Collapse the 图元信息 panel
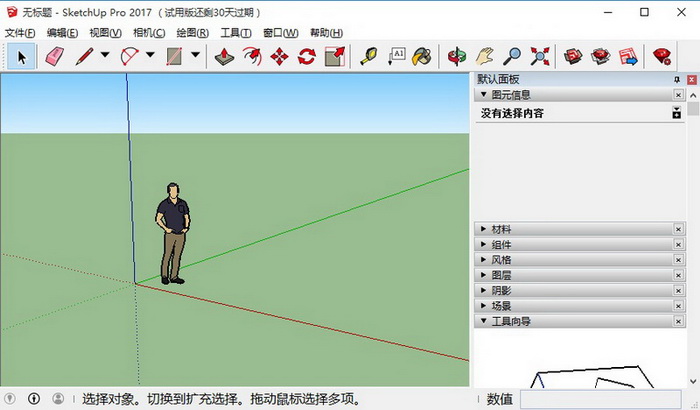 (x=483, y=95)
